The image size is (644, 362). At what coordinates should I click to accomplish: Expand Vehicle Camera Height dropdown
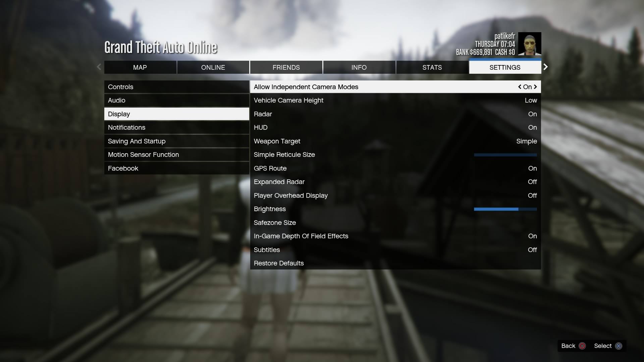click(x=395, y=100)
